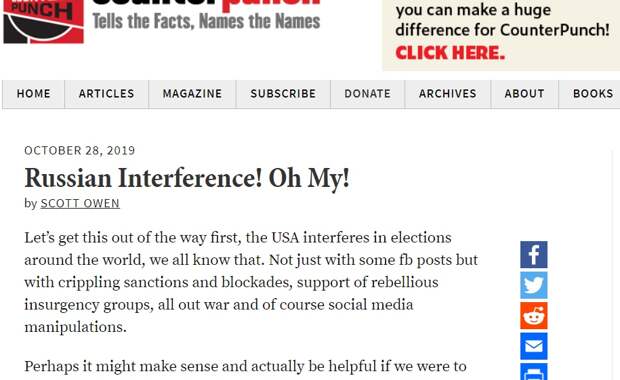Share article on Facebook icon
Viewport: 620px width, 380px height.
[534, 255]
